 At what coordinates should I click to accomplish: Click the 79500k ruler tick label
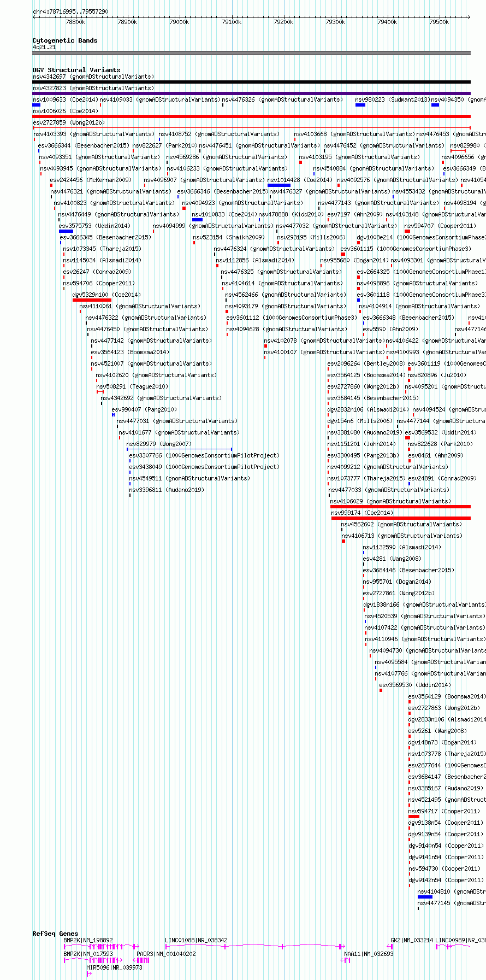tap(439, 22)
